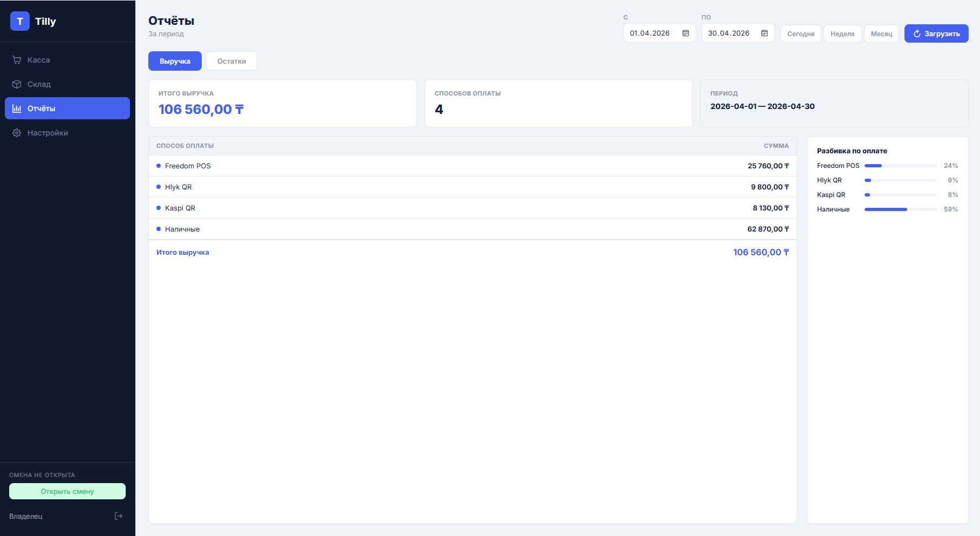
Task: Click the gear icon for Настройки
Action: pyautogui.click(x=17, y=133)
